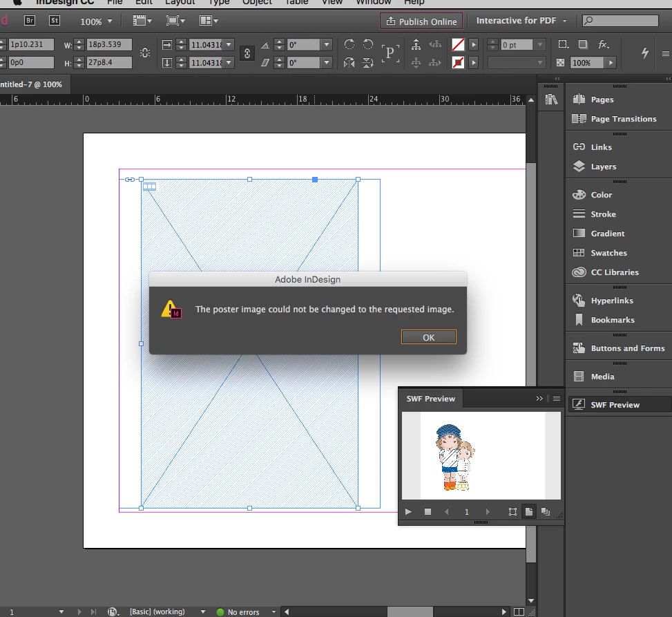
Task: Open the preflight No errors menu
Action: [274, 612]
